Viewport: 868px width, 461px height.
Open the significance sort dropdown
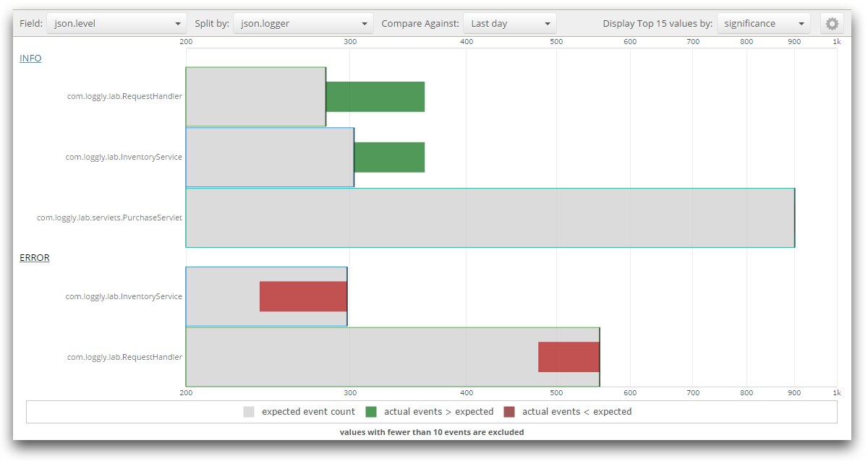[x=763, y=24]
